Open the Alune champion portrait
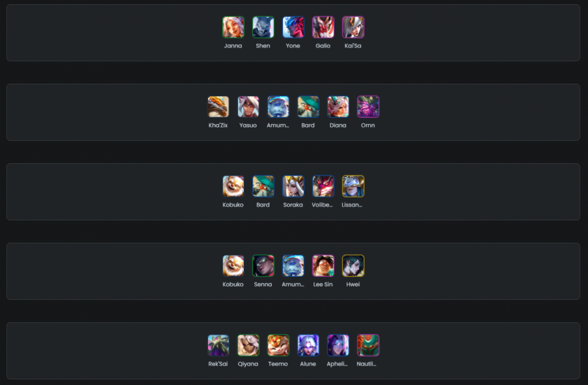Image resolution: width=588 pixels, height=385 pixels. (308, 345)
